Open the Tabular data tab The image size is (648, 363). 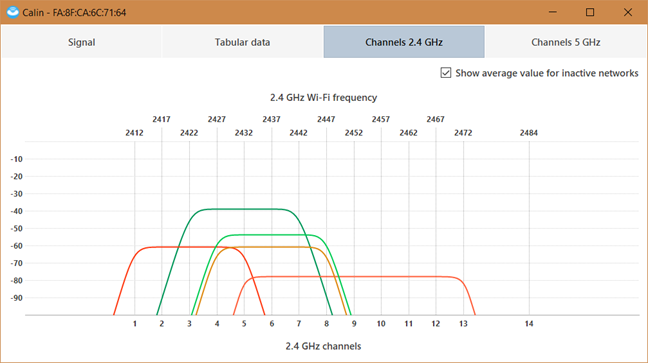[242, 42]
